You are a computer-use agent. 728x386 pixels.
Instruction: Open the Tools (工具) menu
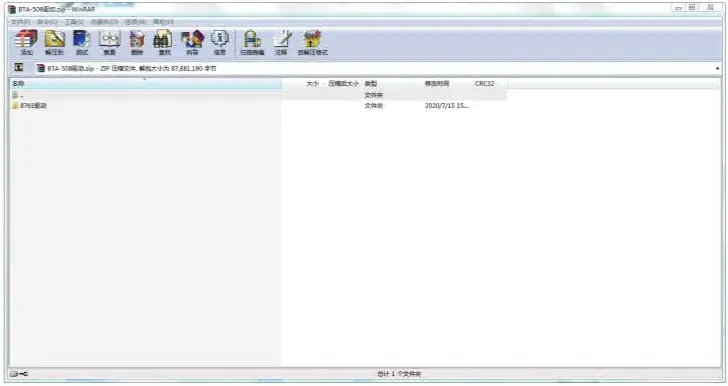pos(74,22)
